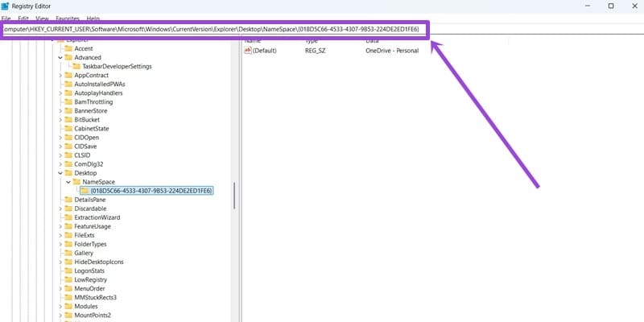
Task: Click the CIDSave folder icon
Action: (x=68, y=147)
